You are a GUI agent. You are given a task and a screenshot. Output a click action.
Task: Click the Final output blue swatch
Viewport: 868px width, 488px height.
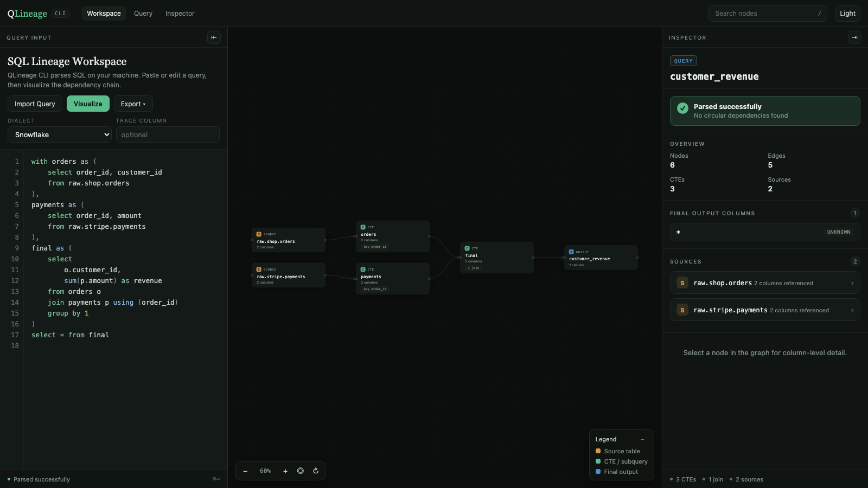point(598,472)
